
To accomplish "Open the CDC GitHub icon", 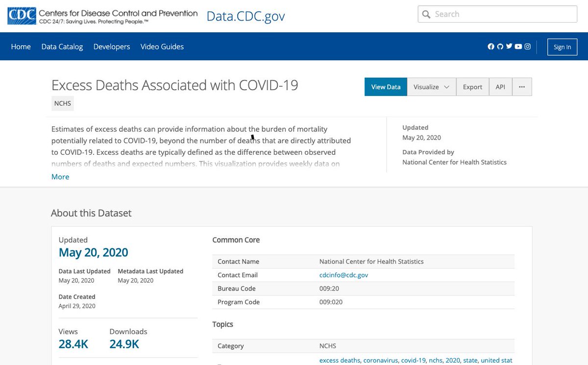I will click(500, 47).
